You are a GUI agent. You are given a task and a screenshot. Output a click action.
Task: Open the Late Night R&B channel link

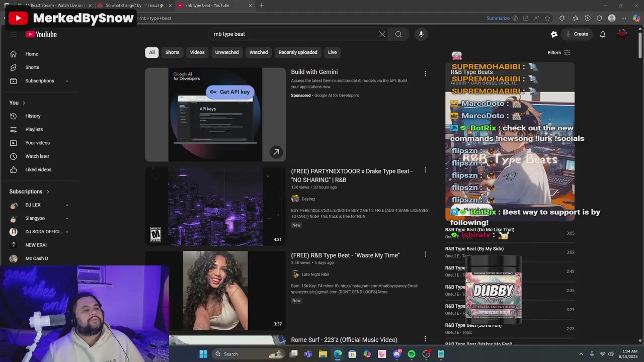point(315,275)
